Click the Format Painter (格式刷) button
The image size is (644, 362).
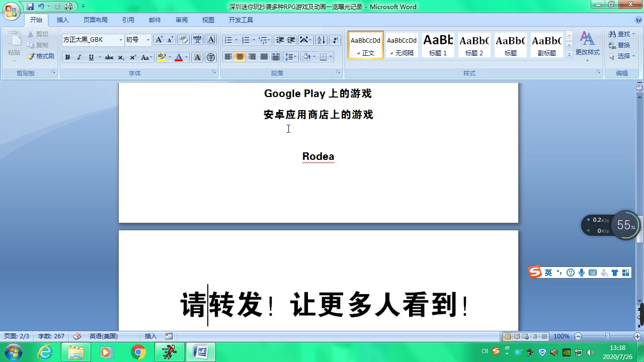(41, 56)
